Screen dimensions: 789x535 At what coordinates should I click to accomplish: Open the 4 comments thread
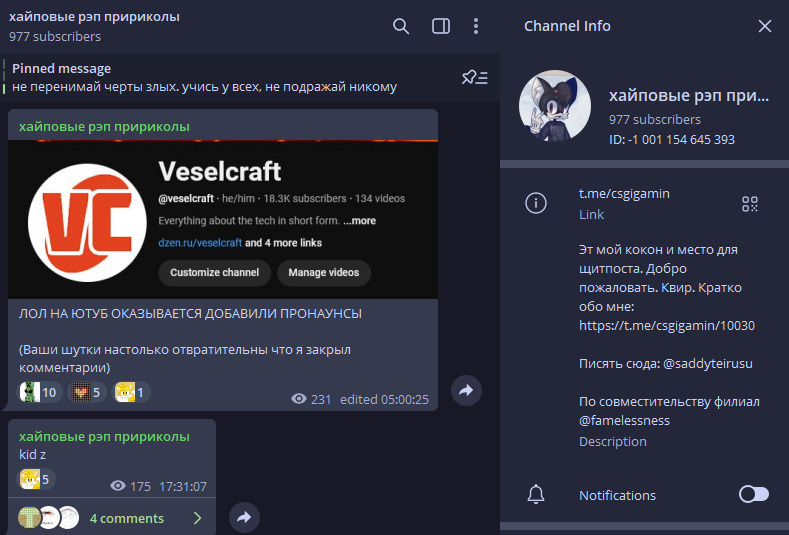[112, 518]
